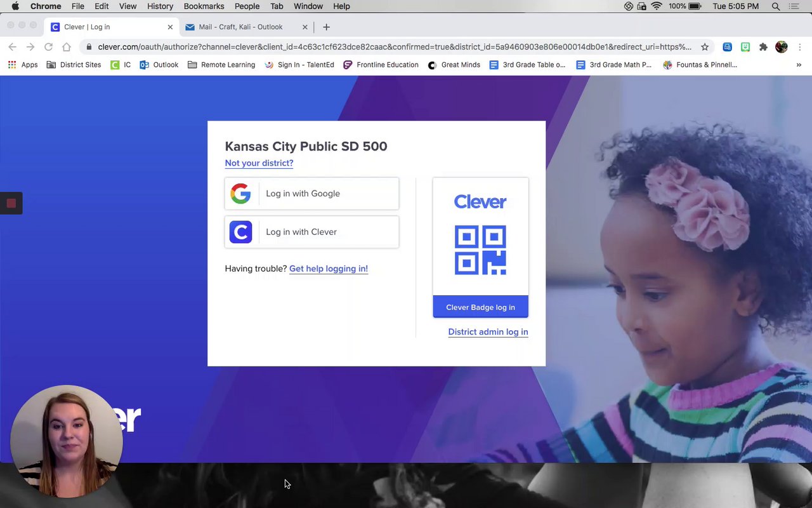Open the Sign In - TalentEd bookmark
Viewport: 812px width, 508px height.
(x=299, y=65)
